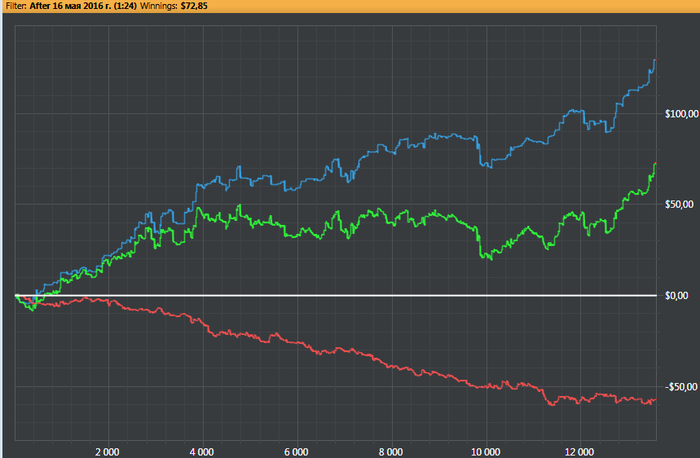Image resolution: width=700 pixels, height=458 pixels.
Task: Click the '-$50,00' y-axis label
Action: pyautogui.click(x=681, y=387)
